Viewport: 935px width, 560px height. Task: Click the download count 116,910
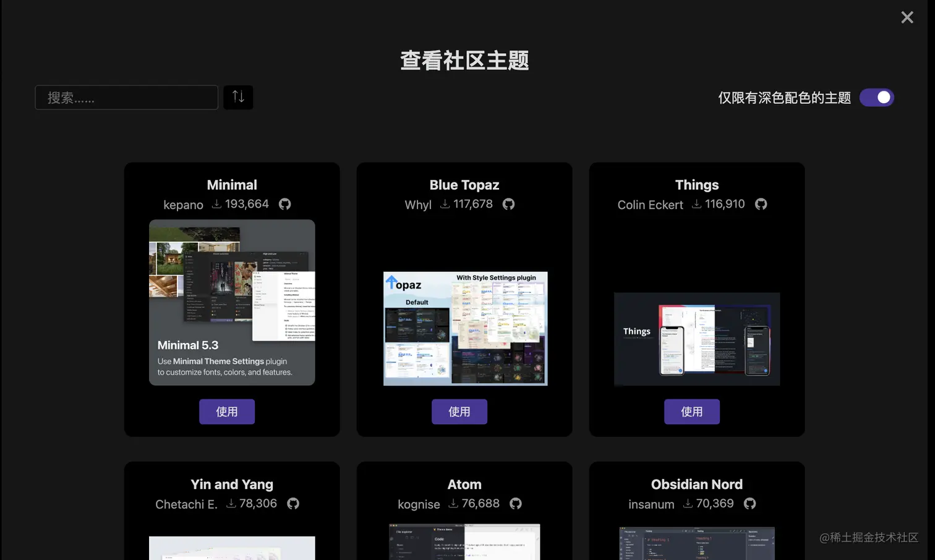coord(725,204)
